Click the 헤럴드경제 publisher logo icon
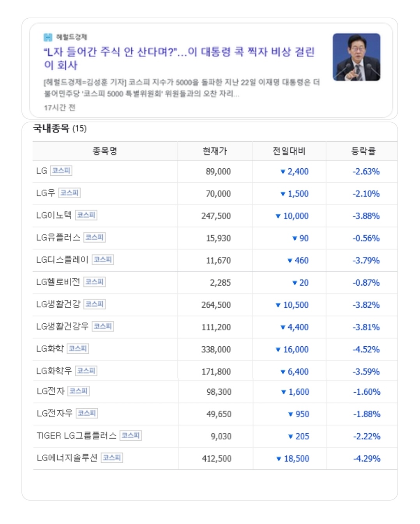Image resolution: width=420 pixels, height=524 pixels. tap(48, 37)
